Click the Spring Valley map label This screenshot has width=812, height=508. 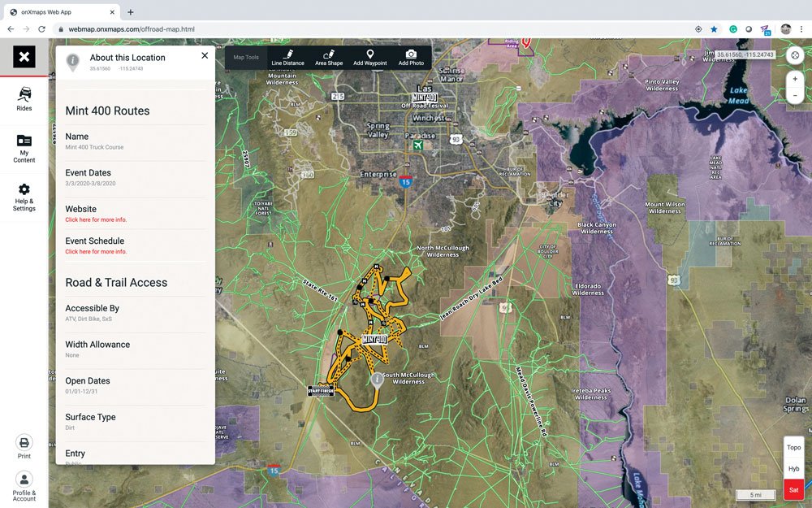tap(378, 130)
